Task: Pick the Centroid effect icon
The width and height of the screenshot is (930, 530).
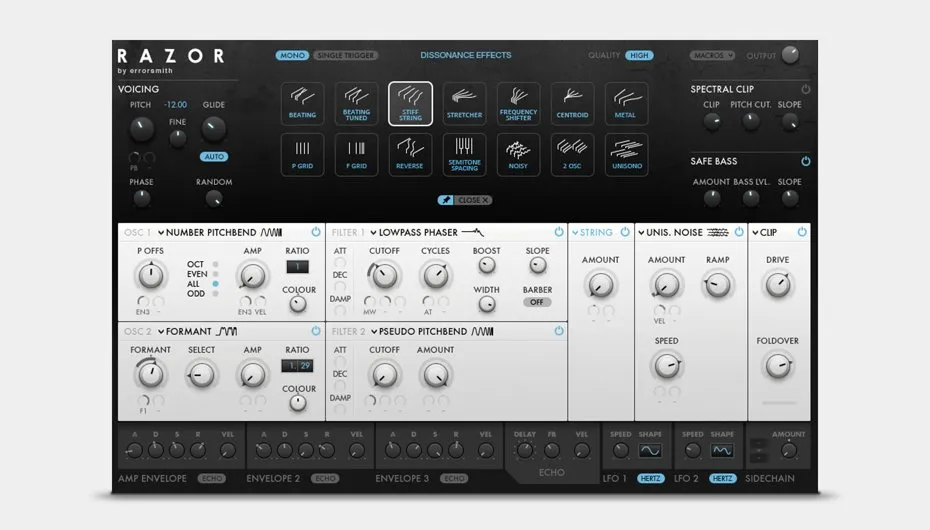Action: pos(572,104)
